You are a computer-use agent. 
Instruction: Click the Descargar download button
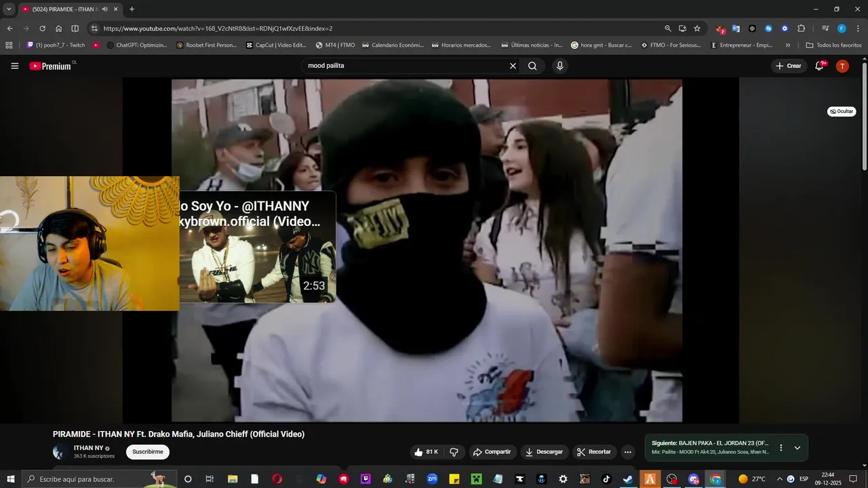(x=544, y=452)
